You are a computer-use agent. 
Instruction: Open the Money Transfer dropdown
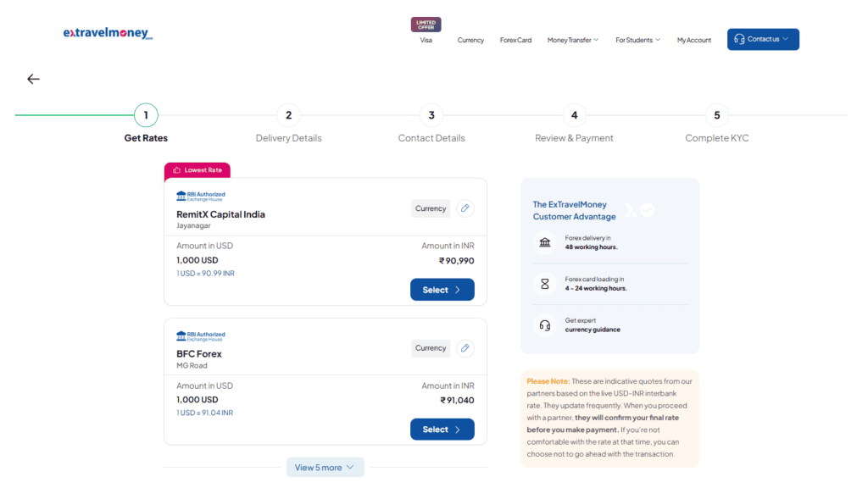[x=573, y=39]
